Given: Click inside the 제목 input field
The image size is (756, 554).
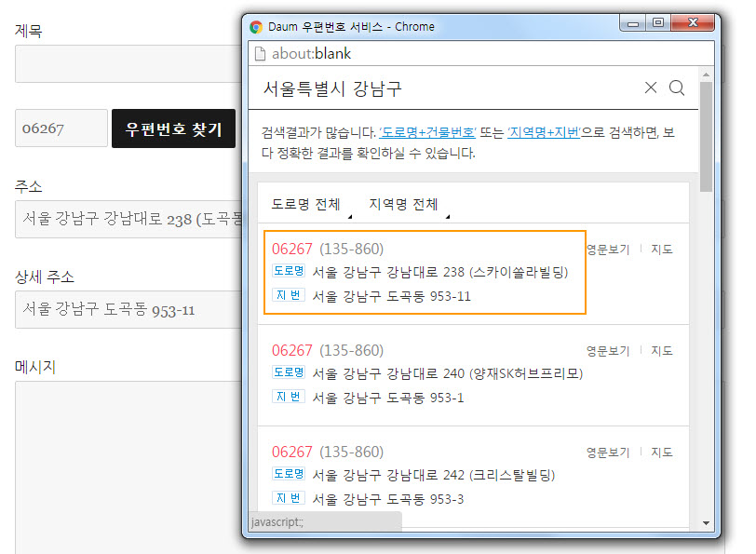Looking at the screenshot, I should point(128,63).
